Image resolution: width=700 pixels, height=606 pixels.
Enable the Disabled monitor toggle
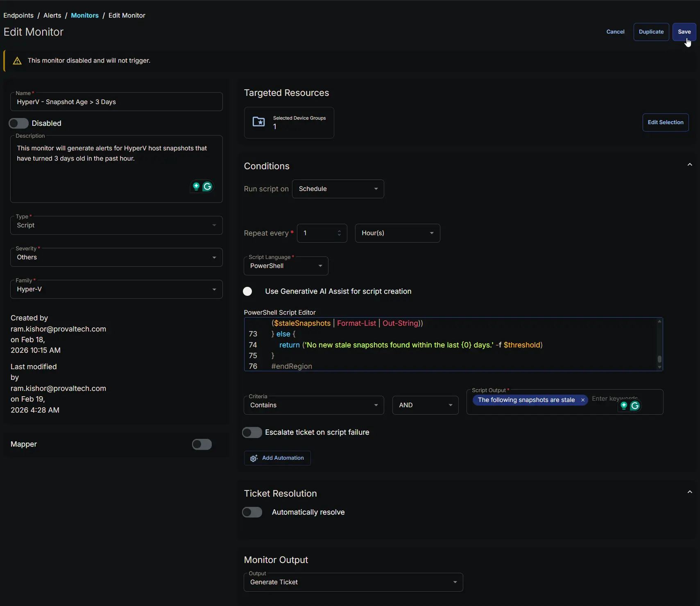click(x=19, y=123)
